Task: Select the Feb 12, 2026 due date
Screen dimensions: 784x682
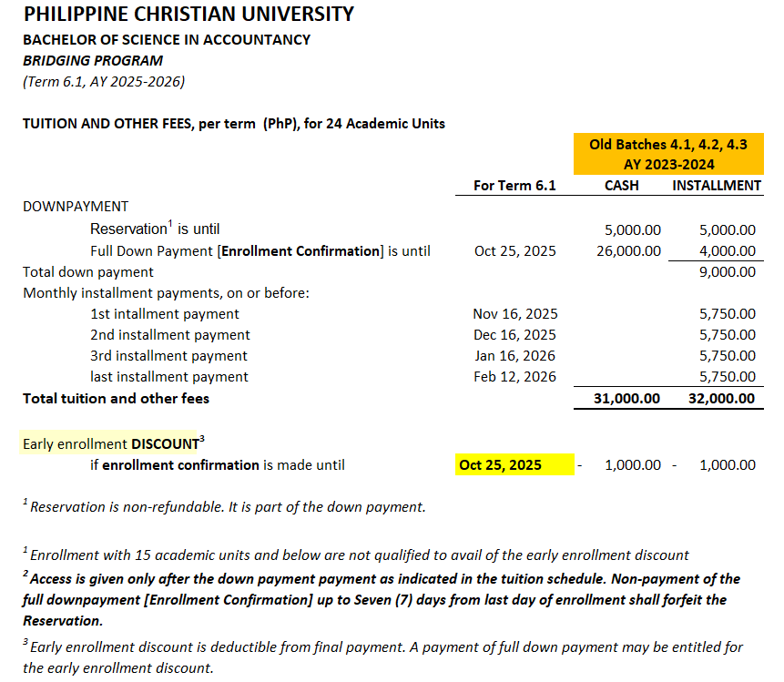Action: click(514, 377)
